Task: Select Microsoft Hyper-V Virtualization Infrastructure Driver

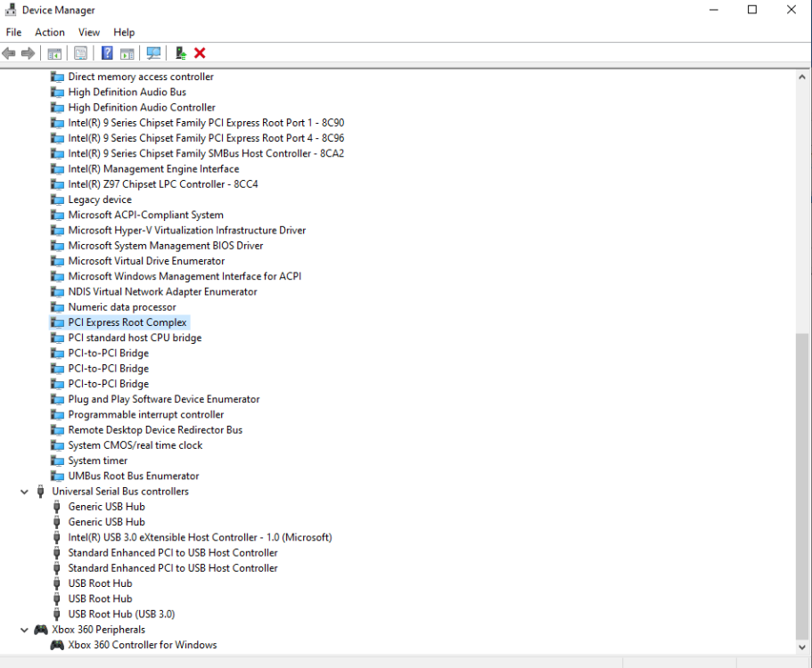Action: coord(187,231)
